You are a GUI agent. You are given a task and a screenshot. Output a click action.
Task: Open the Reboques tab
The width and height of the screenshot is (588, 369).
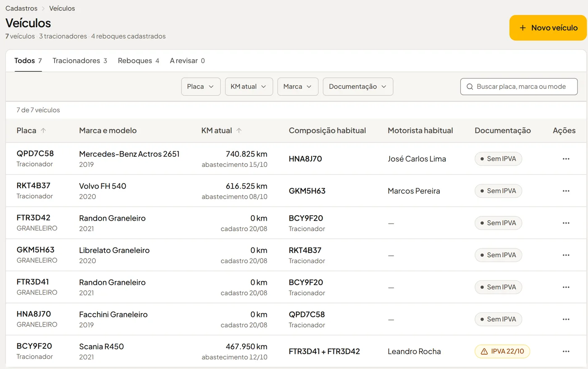(x=139, y=61)
